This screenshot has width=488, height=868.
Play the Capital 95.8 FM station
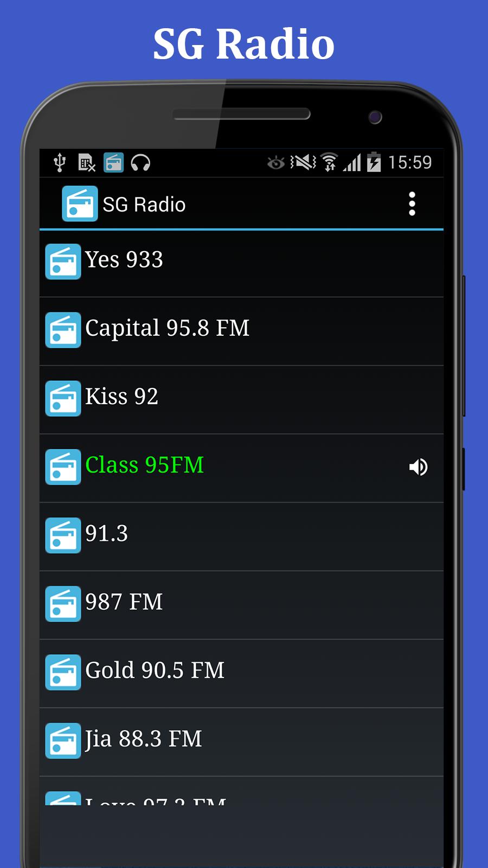pos(241,331)
